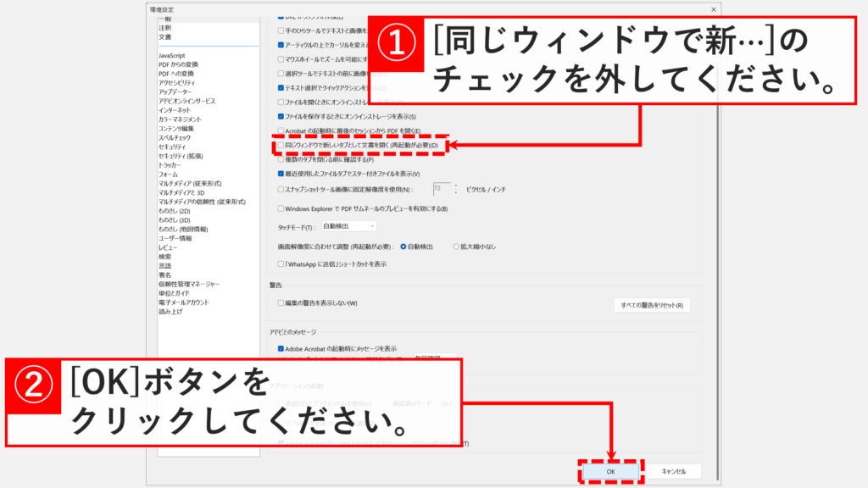Toggle ファイルを開くときにオンラインストレージ checkbox
Screen dimensions: 868x488
point(281,102)
